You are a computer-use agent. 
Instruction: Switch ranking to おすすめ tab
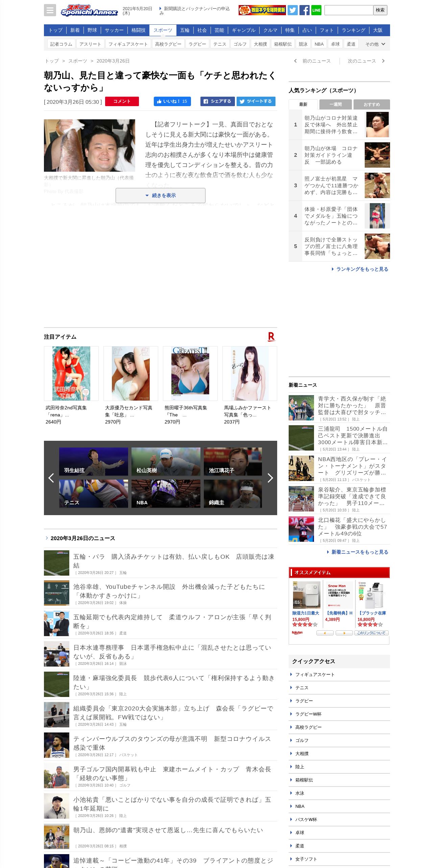[x=372, y=104]
